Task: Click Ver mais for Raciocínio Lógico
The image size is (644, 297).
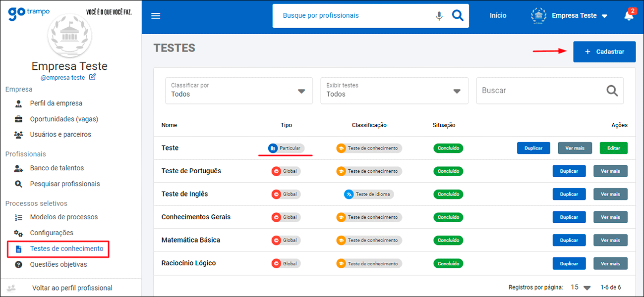Action: (x=610, y=263)
